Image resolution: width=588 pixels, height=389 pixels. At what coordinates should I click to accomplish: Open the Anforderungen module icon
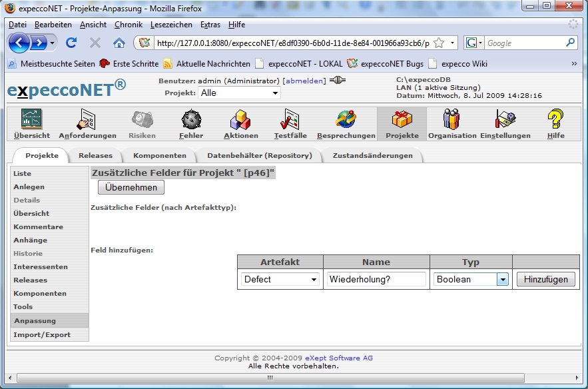click(87, 120)
